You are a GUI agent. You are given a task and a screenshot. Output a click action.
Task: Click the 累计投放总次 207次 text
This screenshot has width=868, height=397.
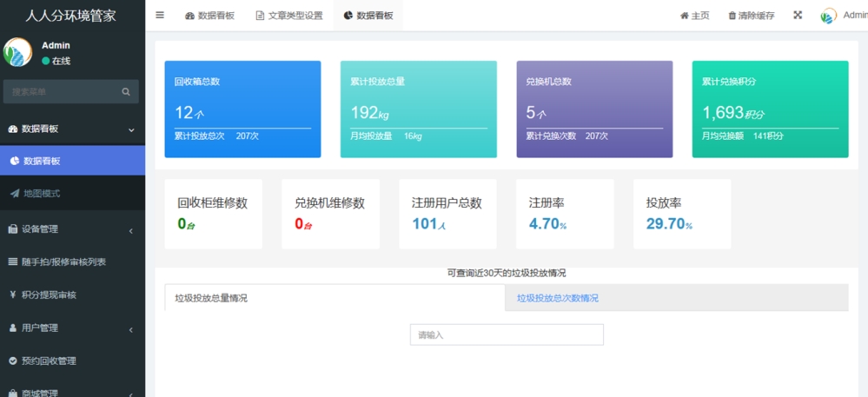[x=216, y=136]
